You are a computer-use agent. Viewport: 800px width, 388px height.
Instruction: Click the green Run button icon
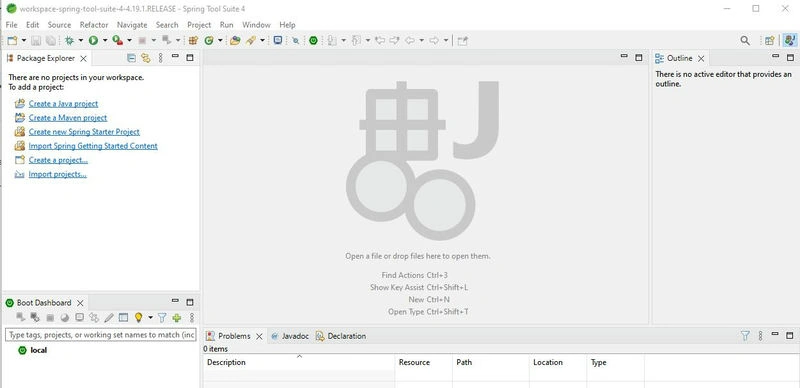tap(93, 40)
